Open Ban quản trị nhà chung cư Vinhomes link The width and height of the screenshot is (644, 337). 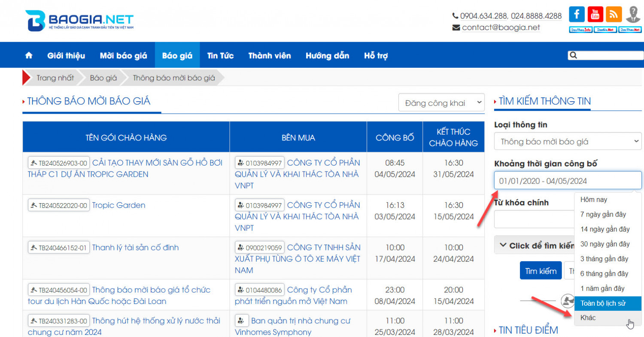pos(293,326)
